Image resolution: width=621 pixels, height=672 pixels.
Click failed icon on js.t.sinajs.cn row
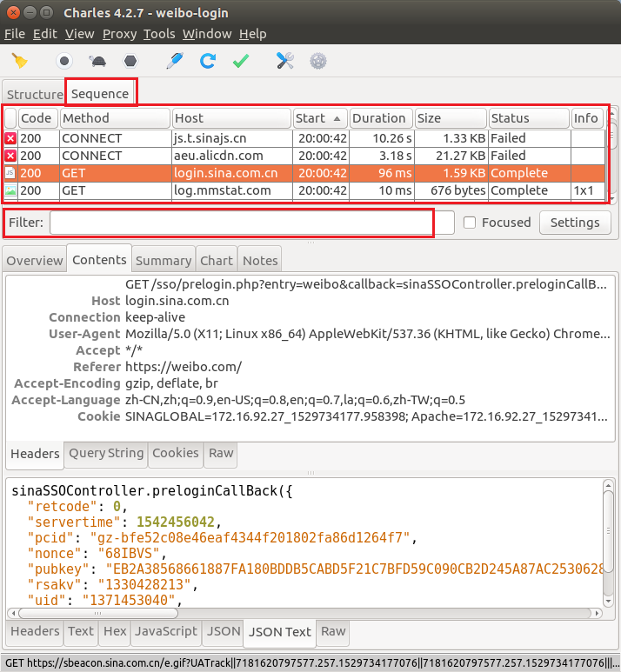10,138
